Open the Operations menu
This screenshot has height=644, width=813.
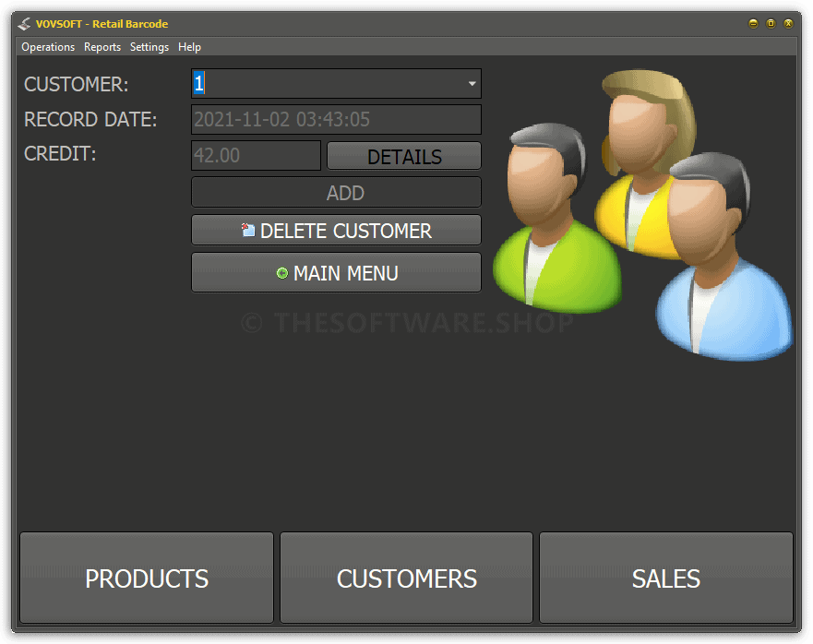tap(48, 47)
